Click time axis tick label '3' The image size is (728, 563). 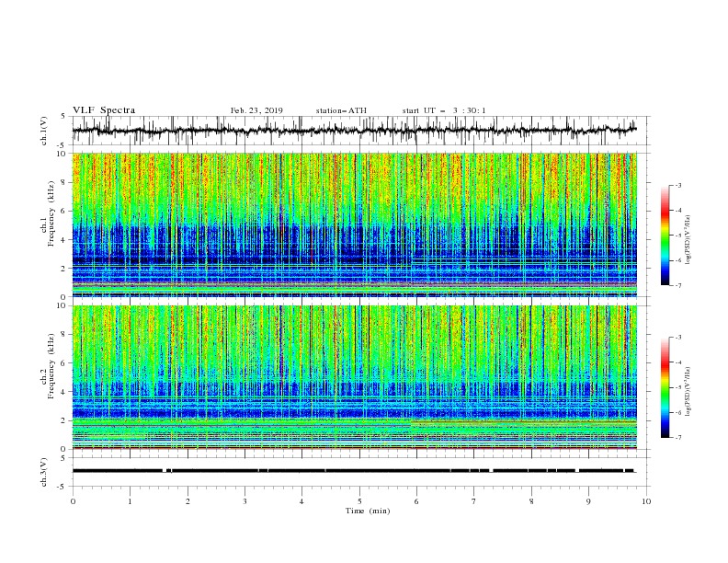tap(245, 501)
